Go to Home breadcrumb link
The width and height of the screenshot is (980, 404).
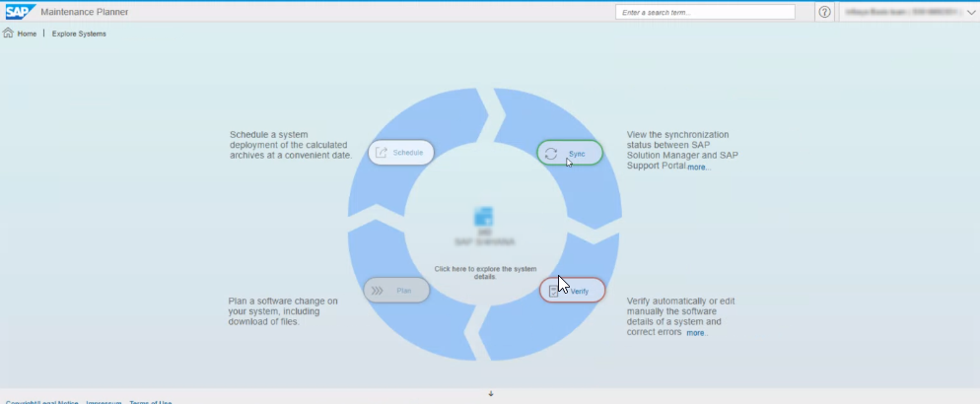[27, 34]
